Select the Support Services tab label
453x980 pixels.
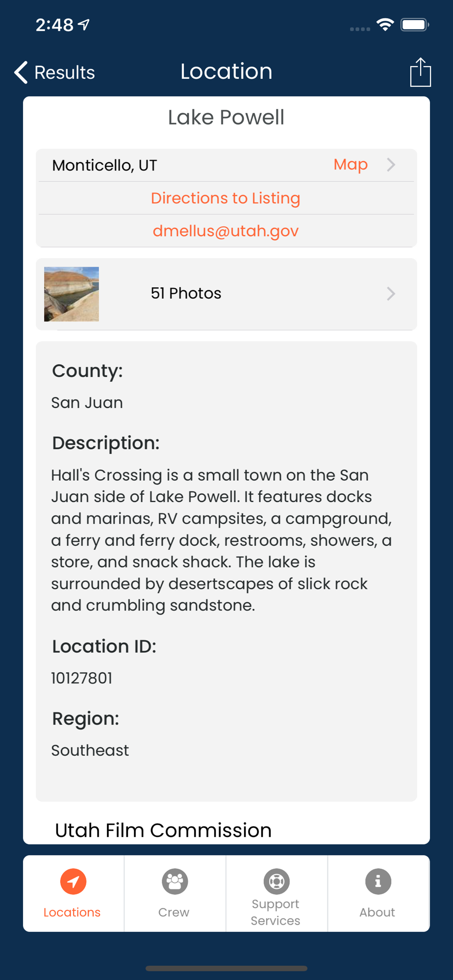276,912
